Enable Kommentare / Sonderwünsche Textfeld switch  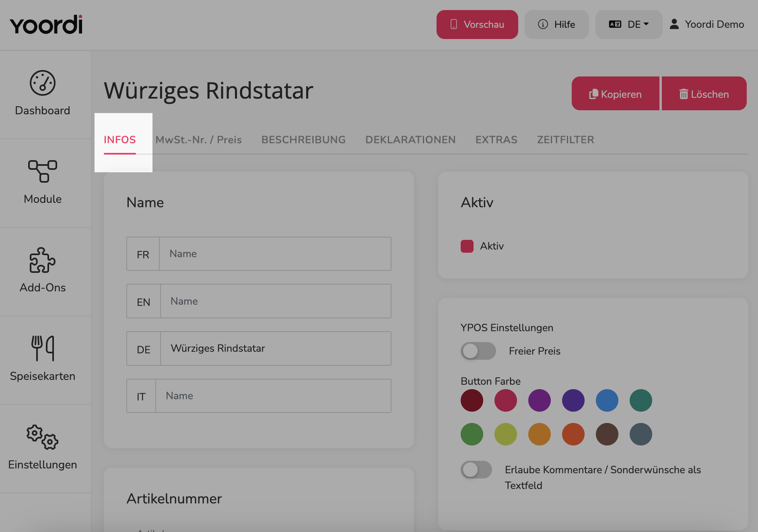476,470
